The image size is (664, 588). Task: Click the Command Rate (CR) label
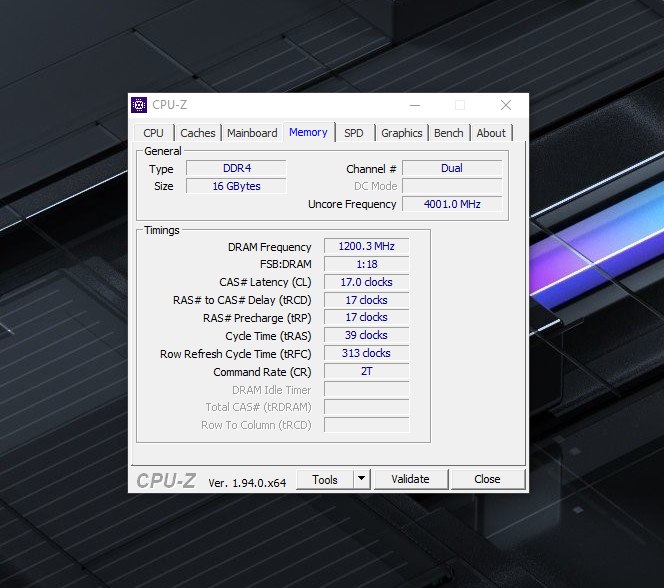coord(262,372)
